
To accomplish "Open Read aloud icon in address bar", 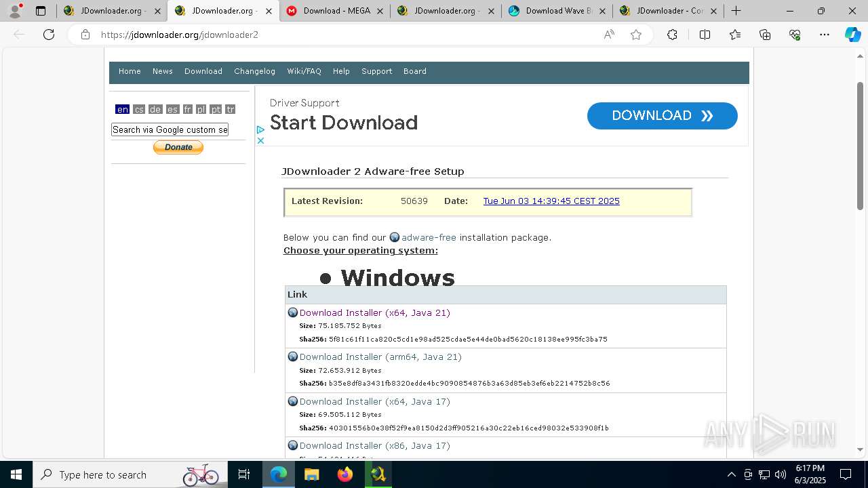I will [609, 35].
